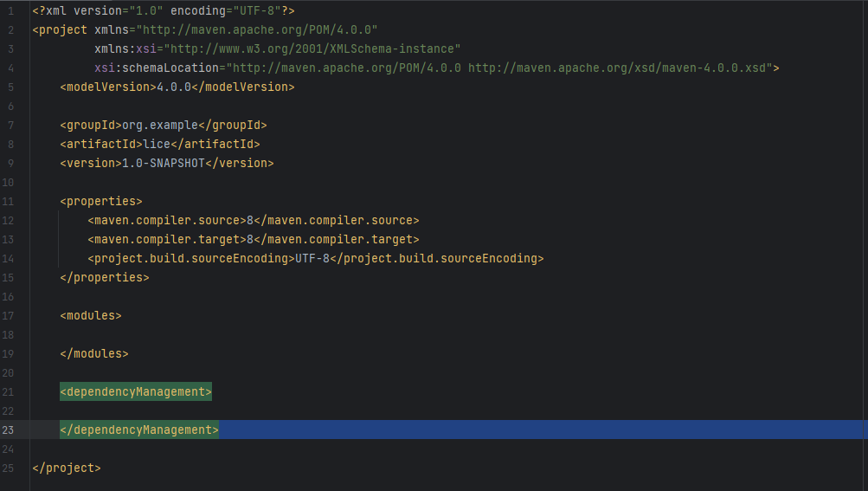
Task: Click the closing modules tag
Action: (94, 353)
